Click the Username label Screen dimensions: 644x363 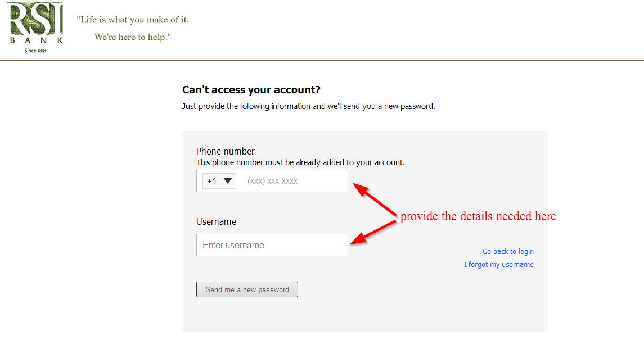coord(216,222)
